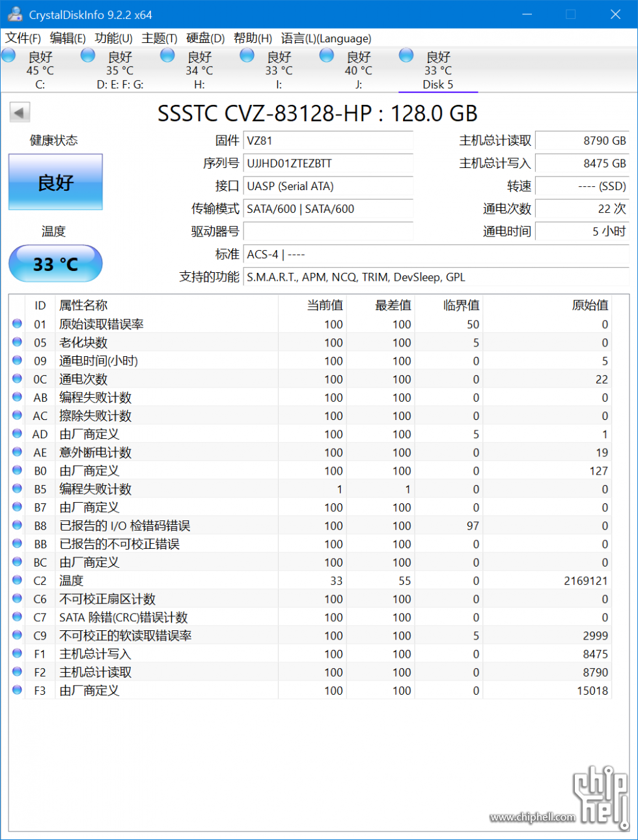Click status orb for 擦除失败计数 row
The image size is (638, 840).
pos(17,415)
